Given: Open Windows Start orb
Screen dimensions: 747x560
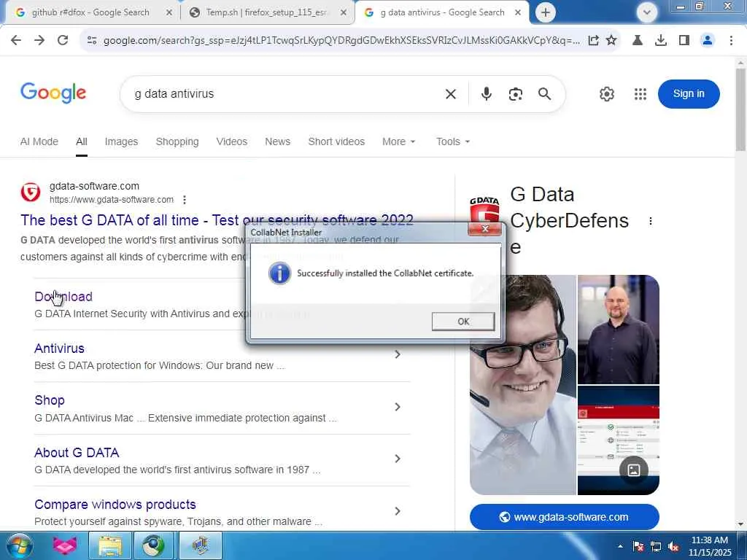Looking at the screenshot, I should [20, 545].
